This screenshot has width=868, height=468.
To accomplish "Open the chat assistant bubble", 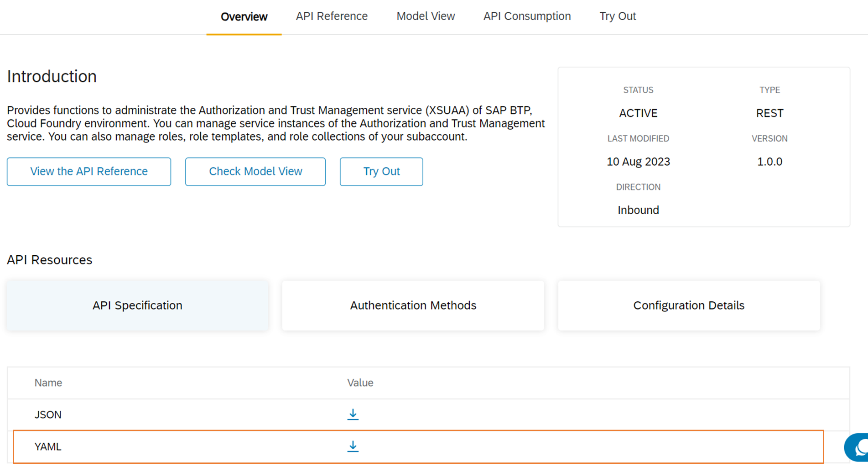I will [x=858, y=448].
